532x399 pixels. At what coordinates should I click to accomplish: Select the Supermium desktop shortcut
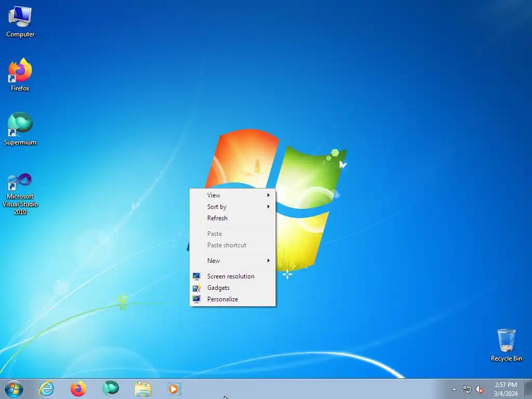pyautogui.click(x=20, y=129)
